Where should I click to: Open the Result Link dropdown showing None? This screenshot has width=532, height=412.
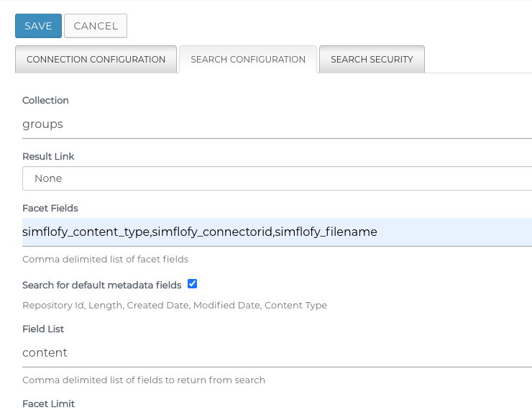click(277, 178)
